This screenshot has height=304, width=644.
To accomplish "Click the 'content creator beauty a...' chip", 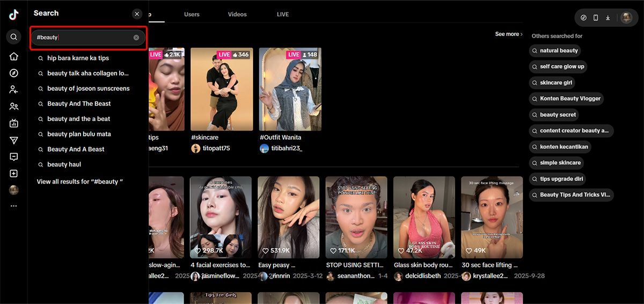I will tap(571, 131).
